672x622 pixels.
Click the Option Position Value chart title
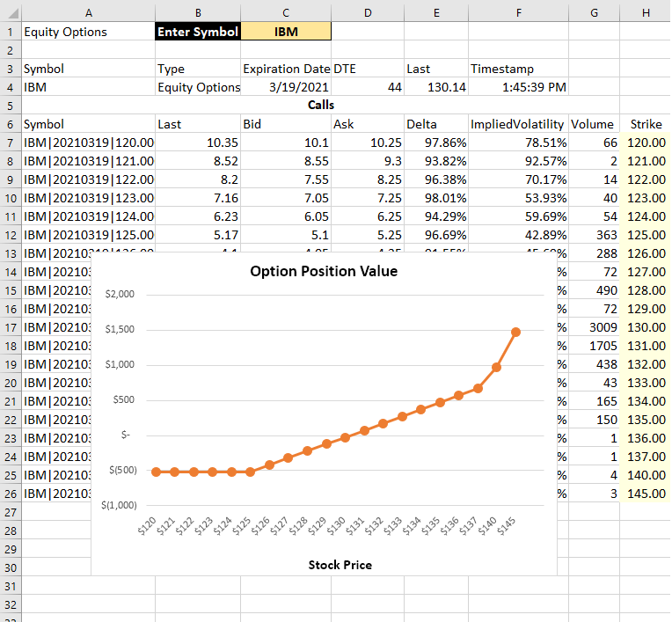(324, 272)
